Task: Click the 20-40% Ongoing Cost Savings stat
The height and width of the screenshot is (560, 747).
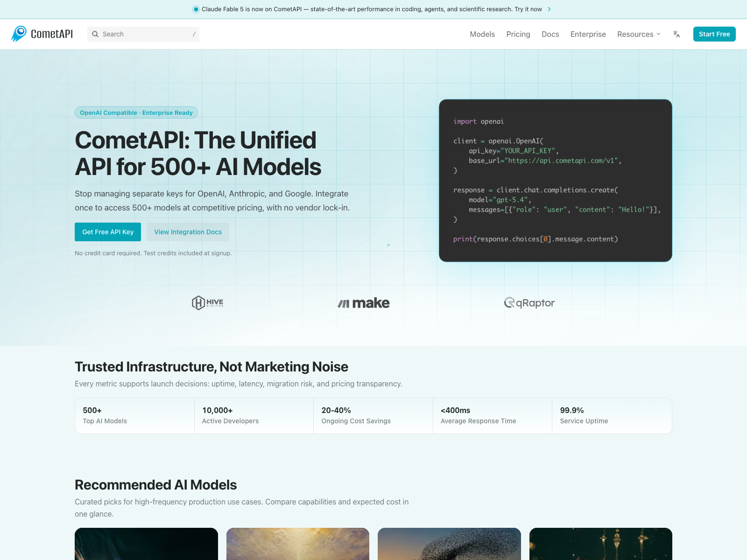Action: coord(373,416)
